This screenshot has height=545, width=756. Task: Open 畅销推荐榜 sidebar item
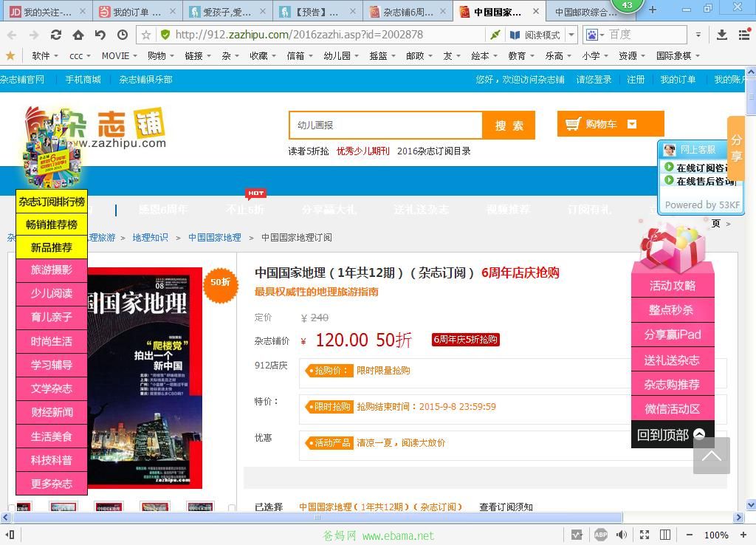tap(52, 224)
